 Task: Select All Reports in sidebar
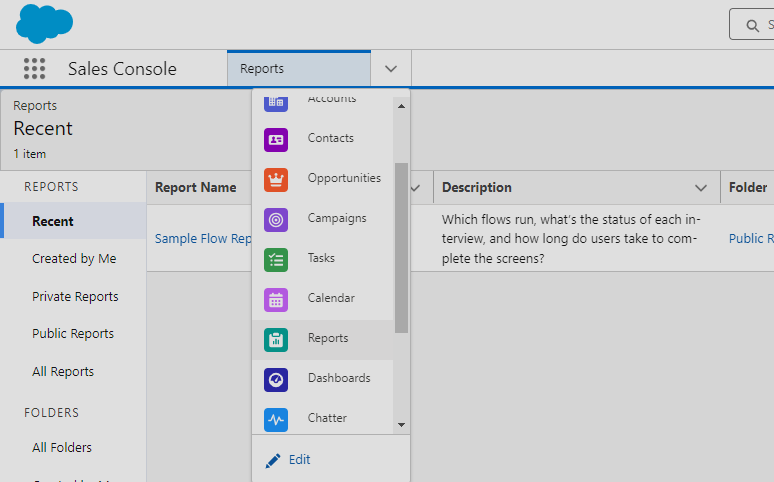point(63,371)
